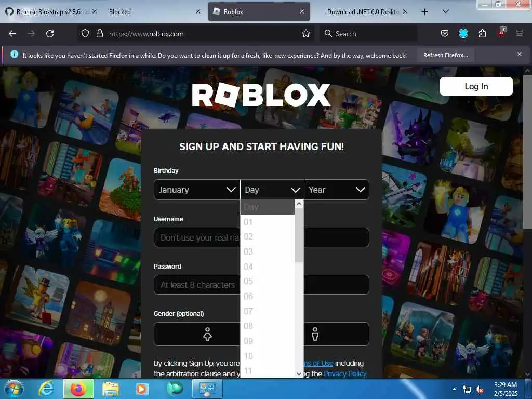This screenshot has width=532, height=399.
Task: Open the Firefox hamburger menu
Action: click(519, 33)
